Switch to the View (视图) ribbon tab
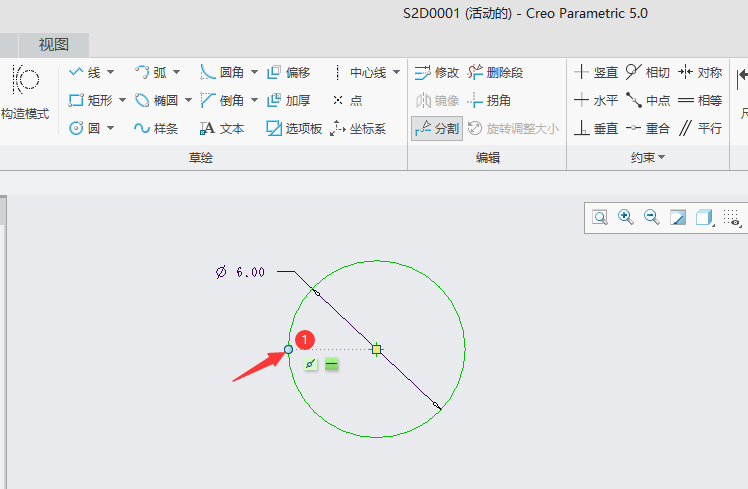The height and width of the screenshot is (489, 748). tap(53, 45)
